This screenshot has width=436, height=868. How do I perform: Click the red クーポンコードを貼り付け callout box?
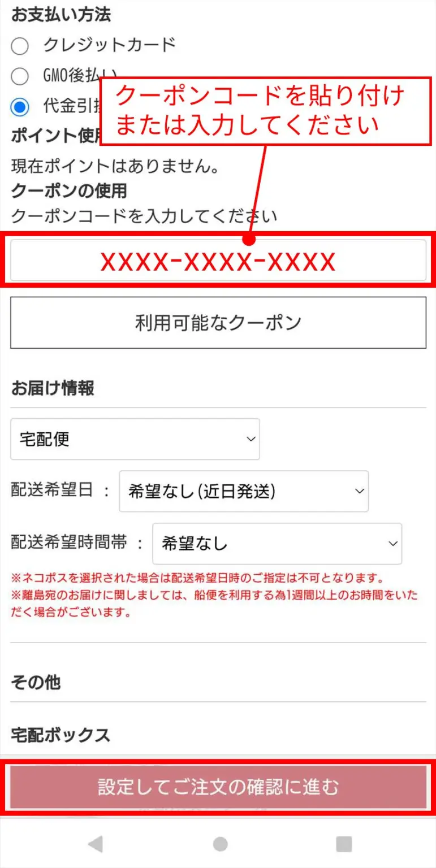click(x=262, y=110)
